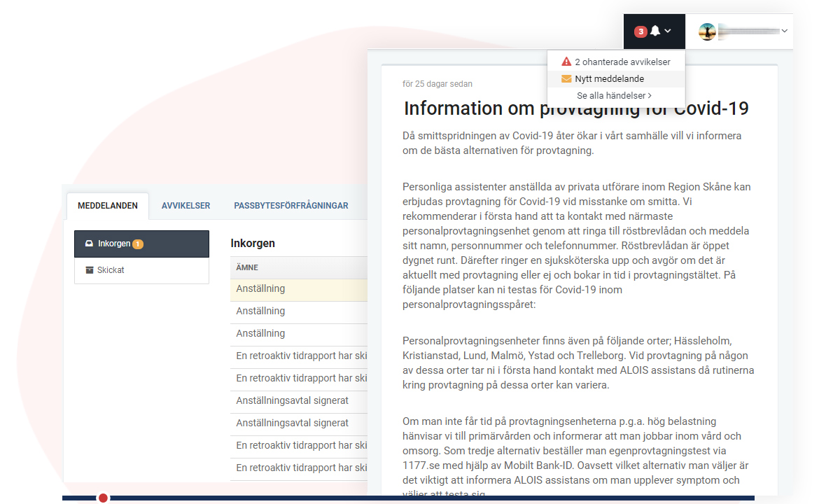The height and width of the screenshot is (504, 840).
Task: Click the envelope icon next to Nytt meddelande
Action: coord(566,78)
